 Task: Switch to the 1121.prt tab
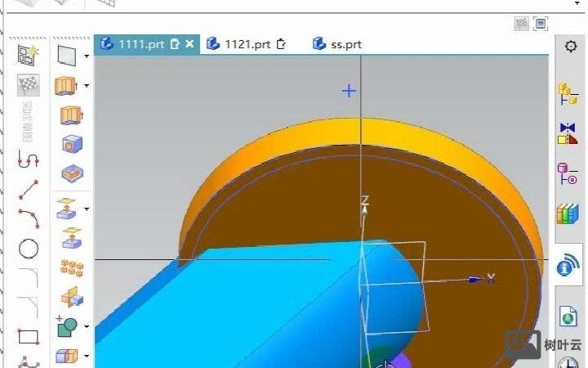point(248,44)
